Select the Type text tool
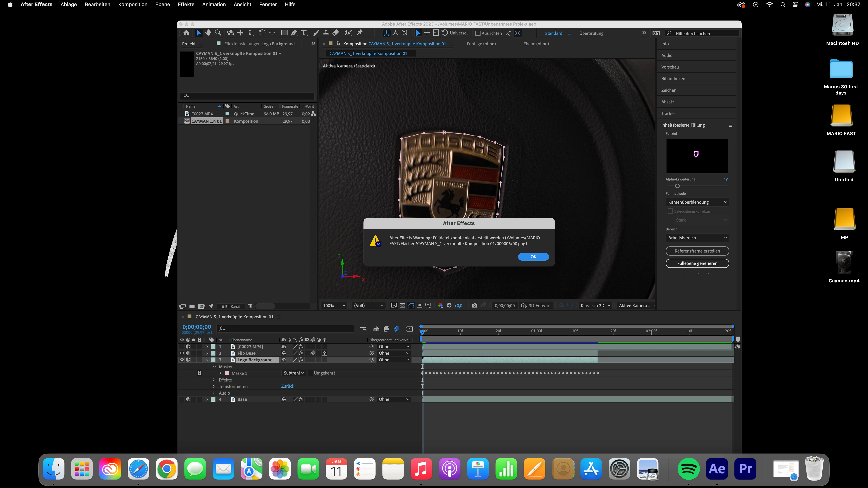This screenshot has width=868, height=488. point(304,33)
